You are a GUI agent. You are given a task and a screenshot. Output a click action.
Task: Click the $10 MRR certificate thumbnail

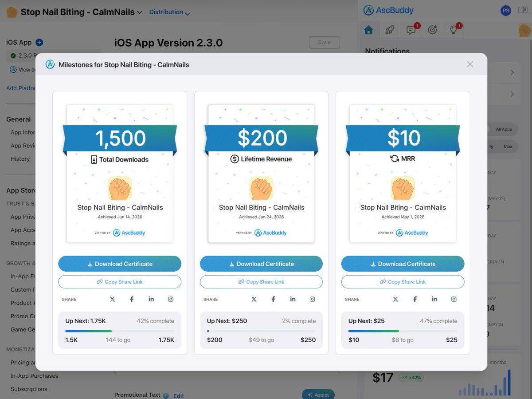(403, 174)
